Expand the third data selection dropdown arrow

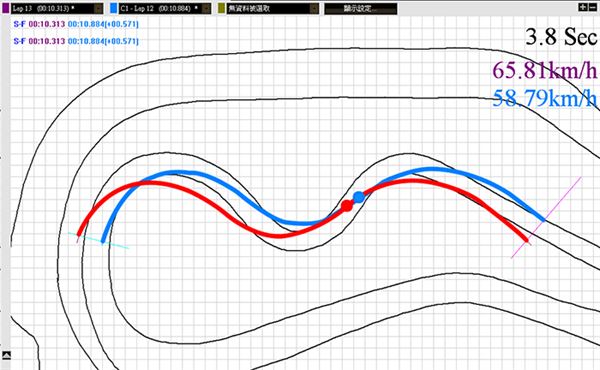[314, 8]
